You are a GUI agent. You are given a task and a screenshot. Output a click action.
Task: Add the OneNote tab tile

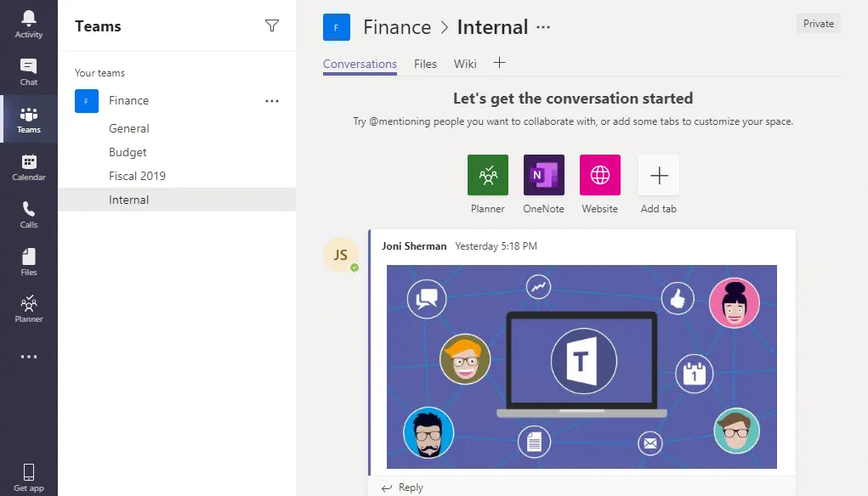pos(544,176)
